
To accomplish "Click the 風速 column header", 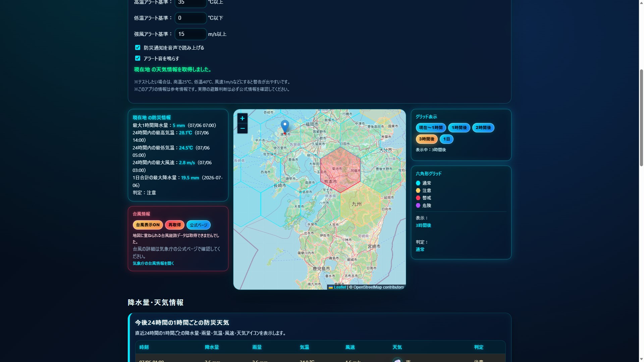I will [x=350, y=347].
